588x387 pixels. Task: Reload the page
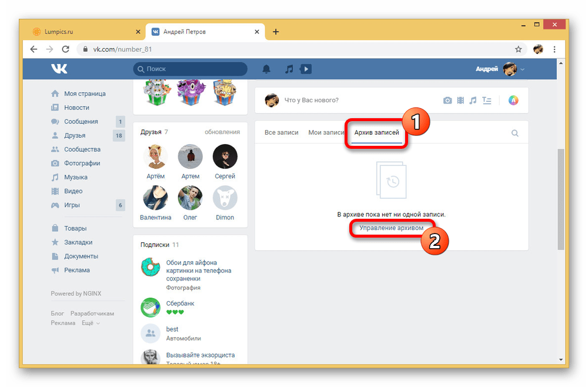coord(66,49)
